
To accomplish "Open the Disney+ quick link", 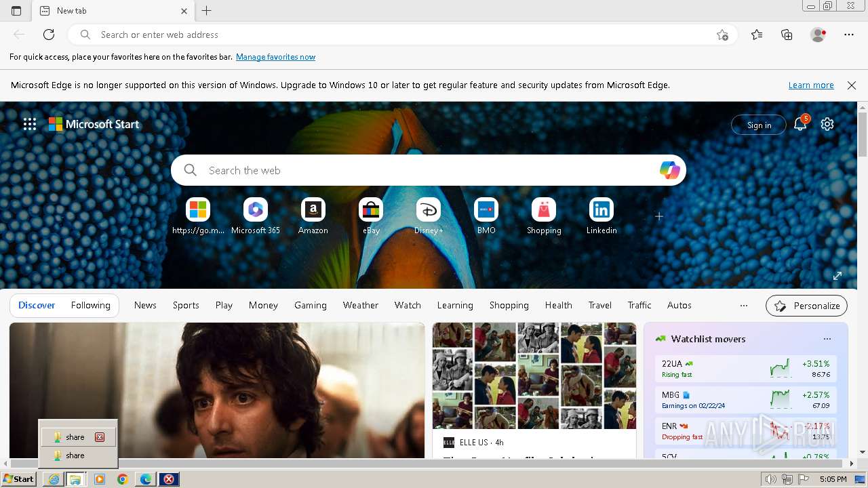I will 429,217.
